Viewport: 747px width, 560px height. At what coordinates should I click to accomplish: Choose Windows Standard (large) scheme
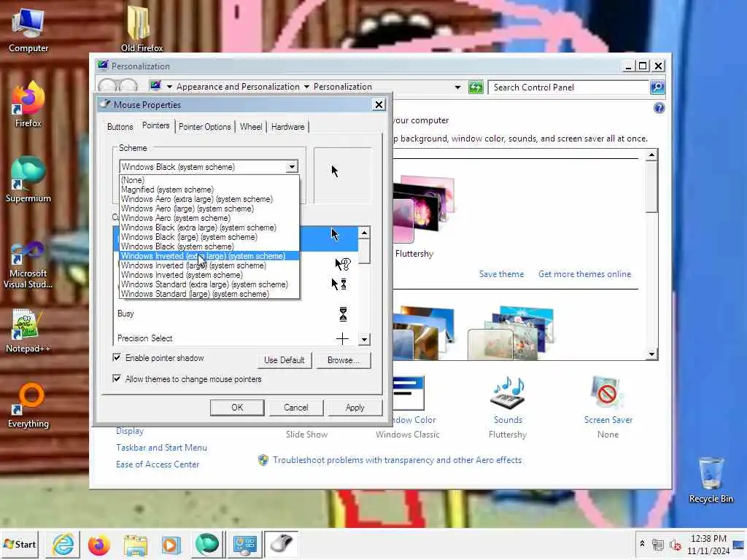[x=209, y=294]
